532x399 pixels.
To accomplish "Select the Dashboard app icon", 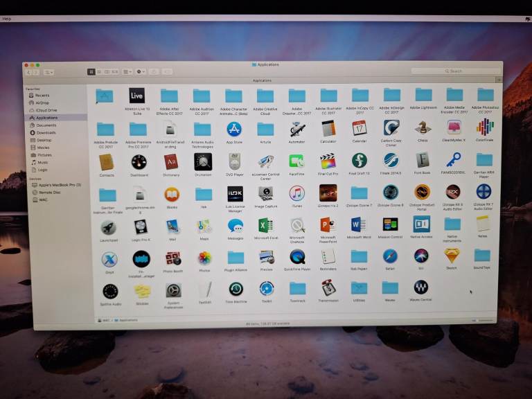I will click(x=139, y=162).
